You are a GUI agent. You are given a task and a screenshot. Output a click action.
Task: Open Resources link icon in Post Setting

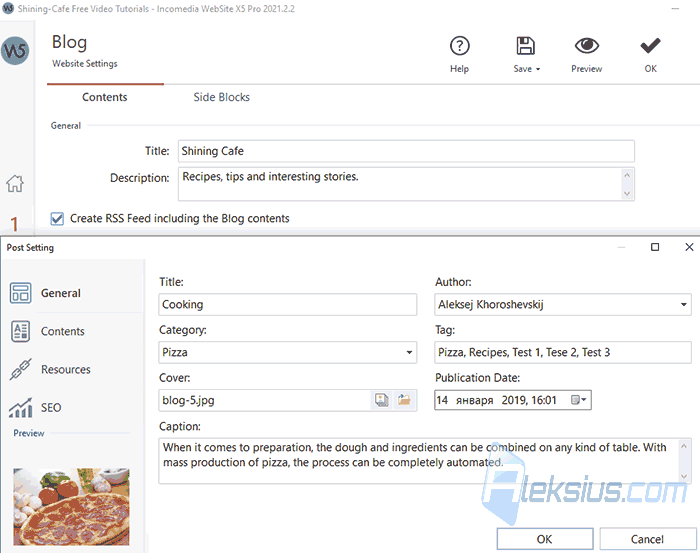(21, 370)
